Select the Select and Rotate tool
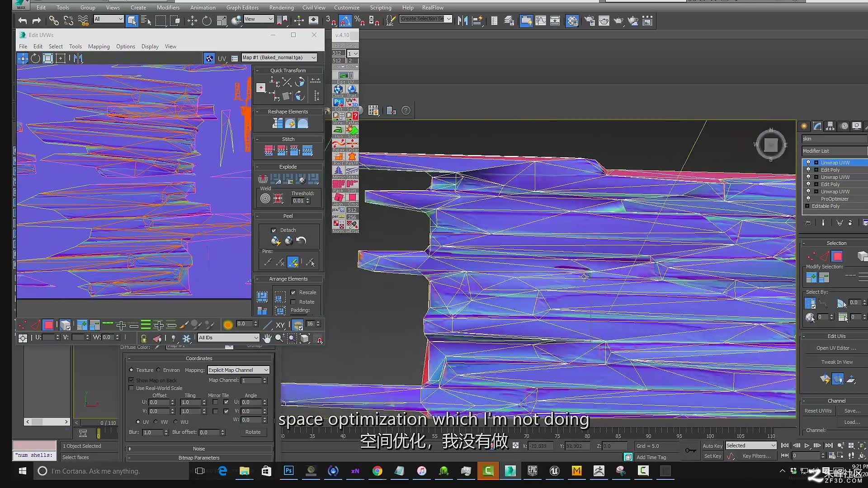The height and width of the screenshot is (488, 868). pyautogui.click(x=207, y=21)
